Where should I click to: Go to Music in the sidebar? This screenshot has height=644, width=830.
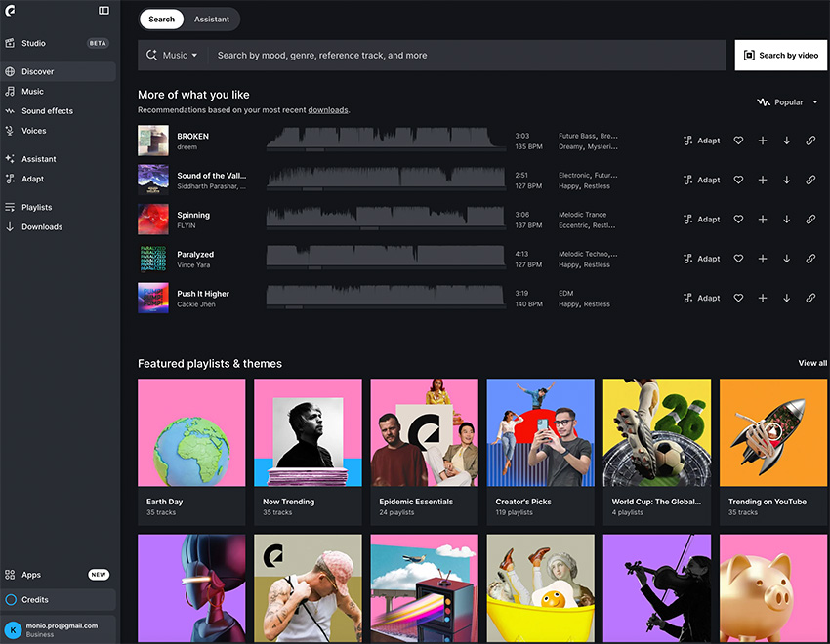59,91
